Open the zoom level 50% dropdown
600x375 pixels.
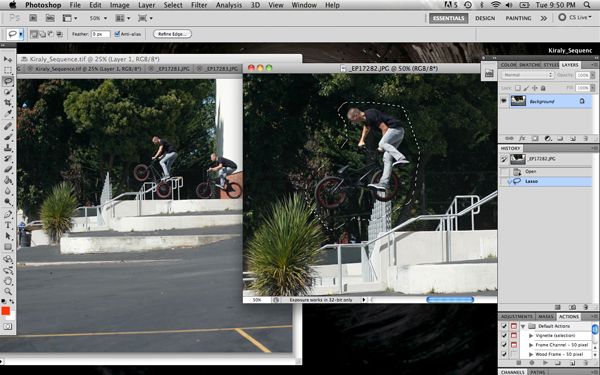tap(98, 18)
